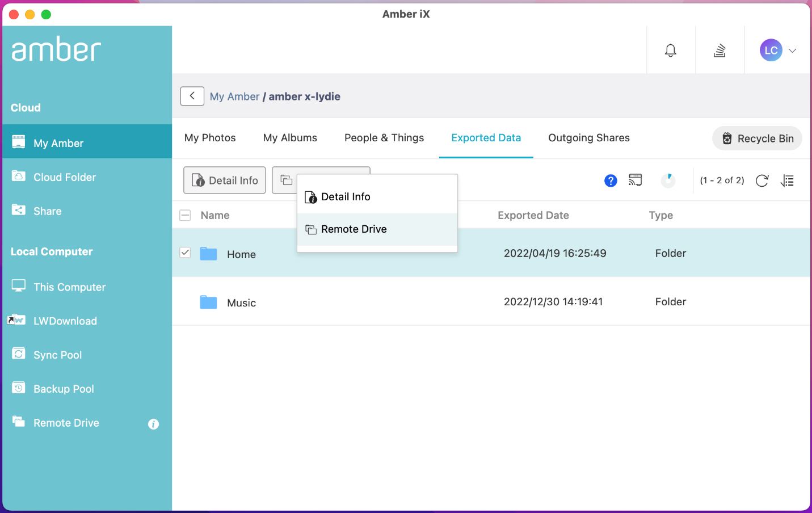Screen dimensions: 812x513
Task: Choose Detail Info in the popup menu
Action: [377, 197]
